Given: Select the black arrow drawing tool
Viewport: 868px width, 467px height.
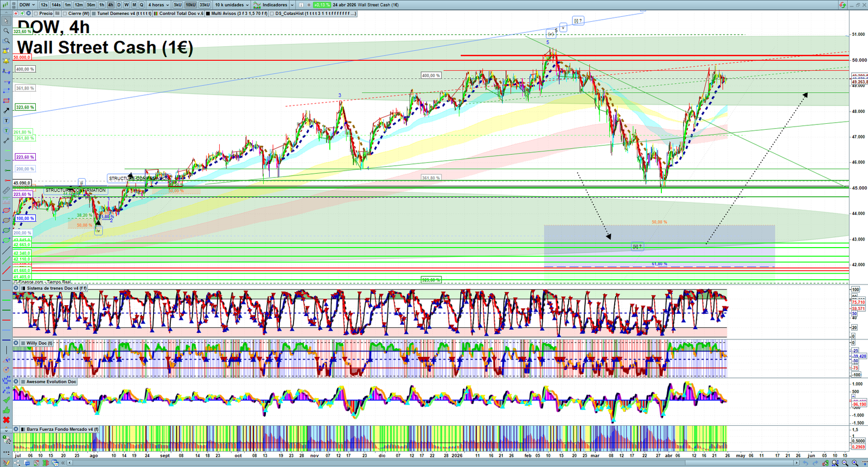Looking at the screenshot, I should [x=6, y=111].
